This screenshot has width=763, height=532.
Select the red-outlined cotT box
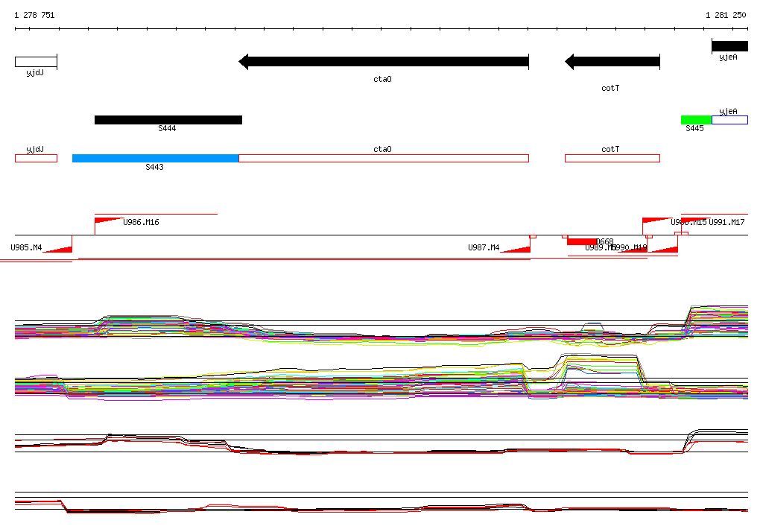coord(612,158)
